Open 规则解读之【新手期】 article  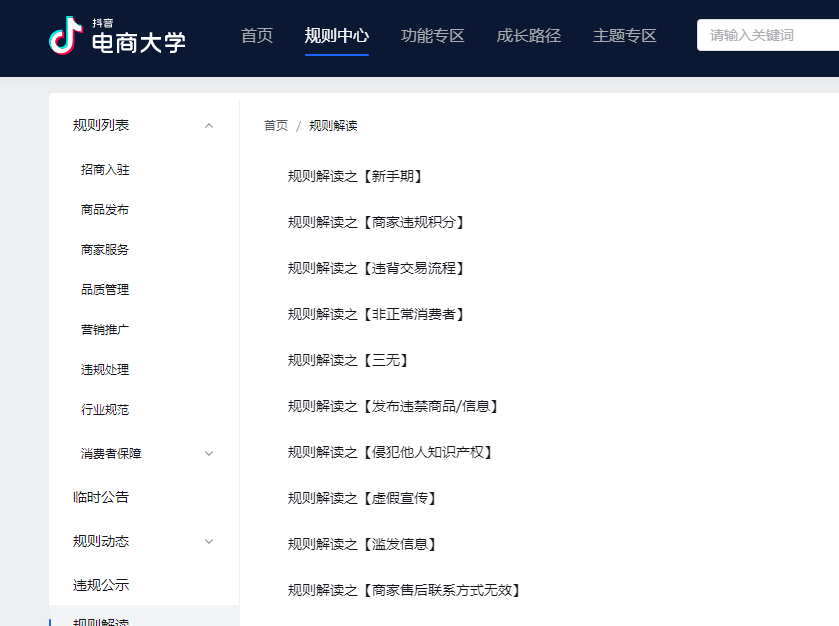pos(356,177)
